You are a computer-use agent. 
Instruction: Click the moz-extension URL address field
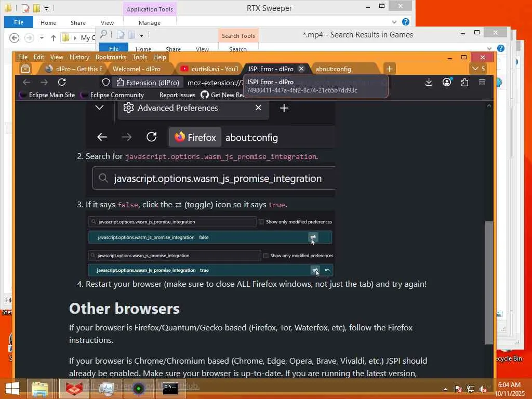pos(215,83)
